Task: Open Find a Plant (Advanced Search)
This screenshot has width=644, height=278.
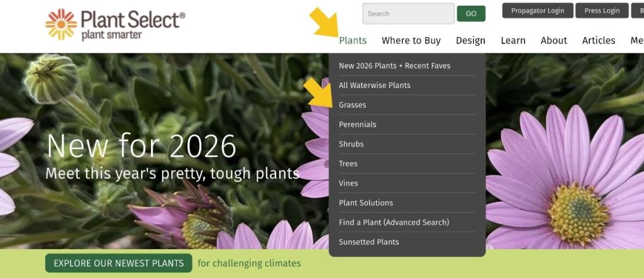Action: click(x=394, y=222)
